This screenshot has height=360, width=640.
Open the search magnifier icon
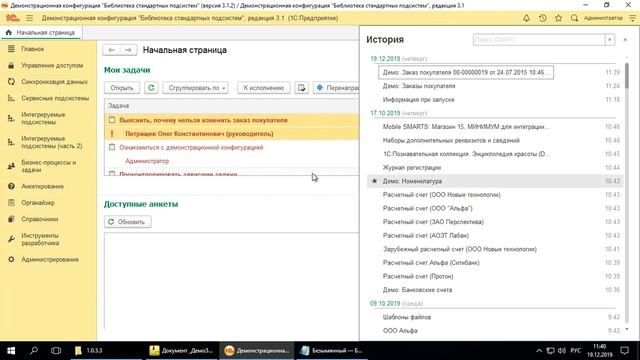(574, 18)
